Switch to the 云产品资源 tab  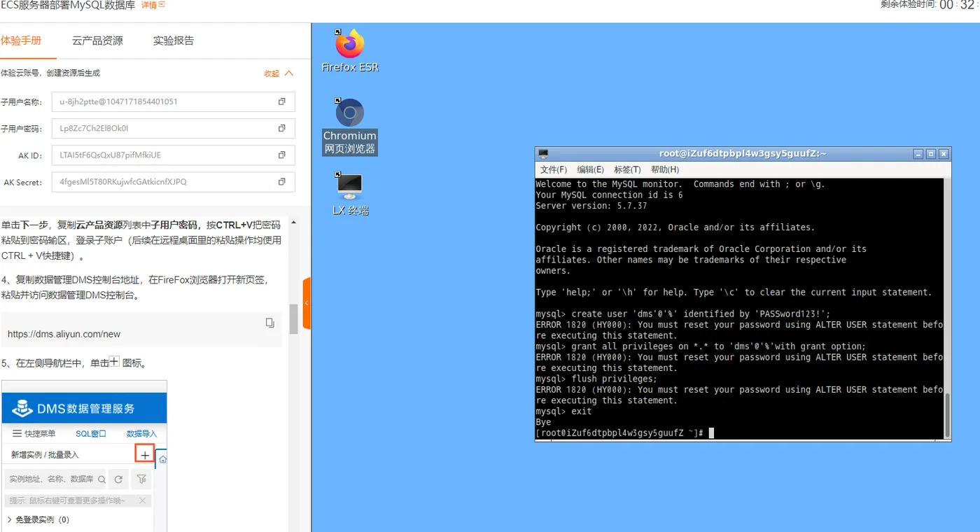click(x=97, y=41)
